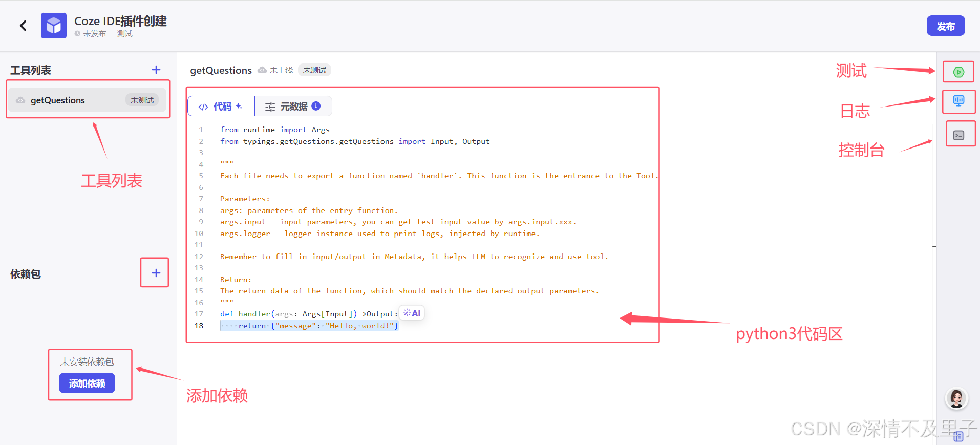Click info badge on 元数据 tab

point(316,106)
